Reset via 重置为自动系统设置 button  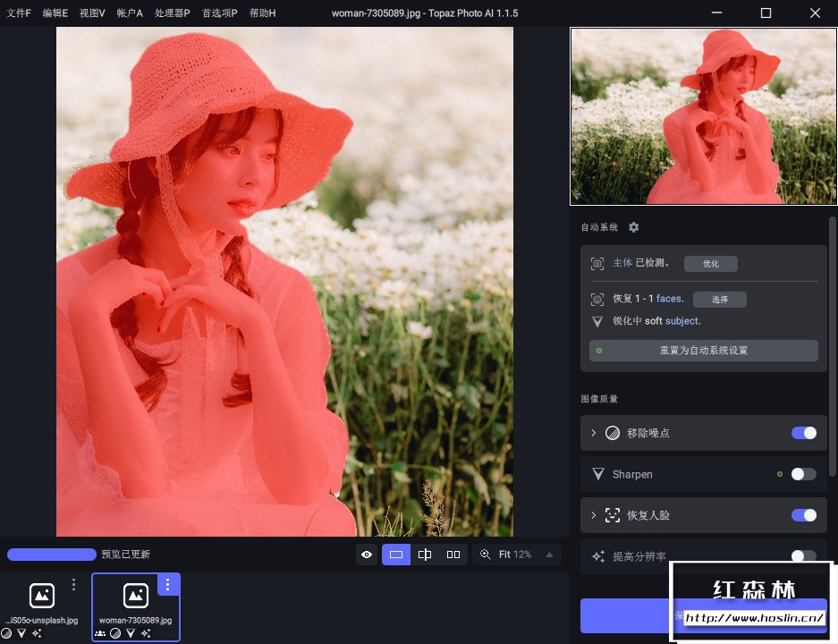(x=703, y=351)
